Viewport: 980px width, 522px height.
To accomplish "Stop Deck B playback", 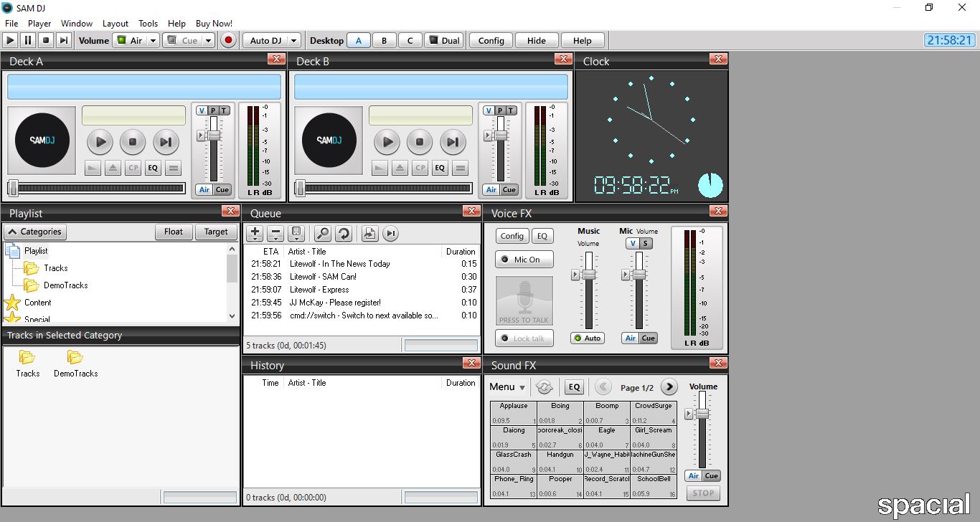I will (x=420, y=142).
